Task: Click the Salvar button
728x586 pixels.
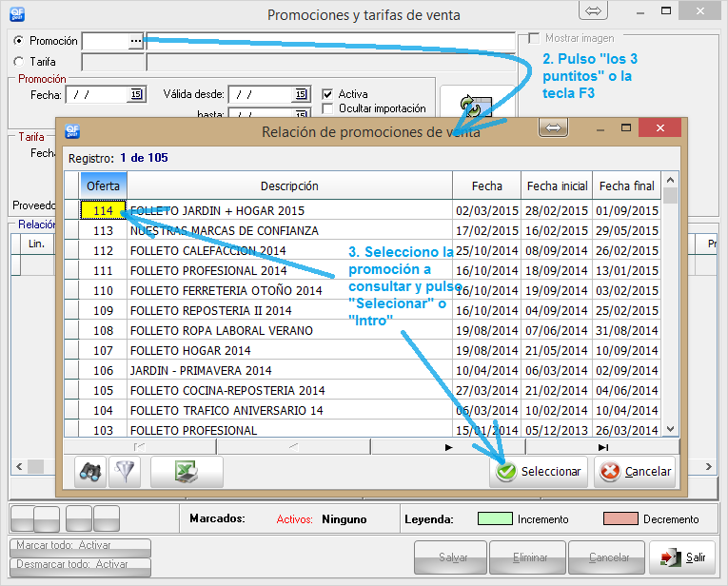Action: point(450,557)
